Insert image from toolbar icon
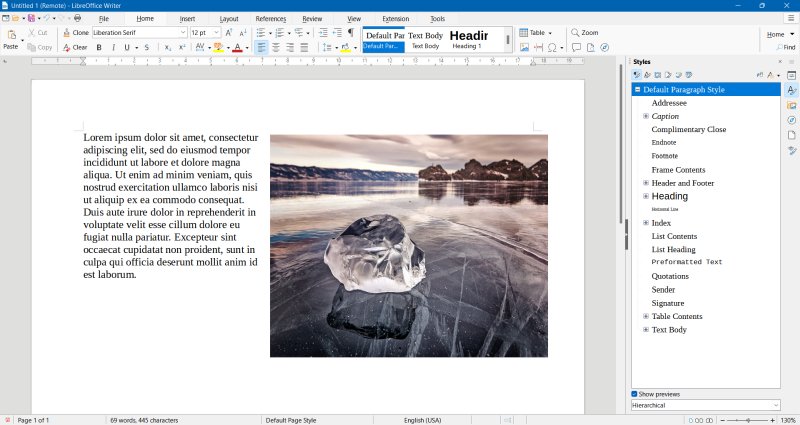Screen dimensions: 800x425 (524, 47)
